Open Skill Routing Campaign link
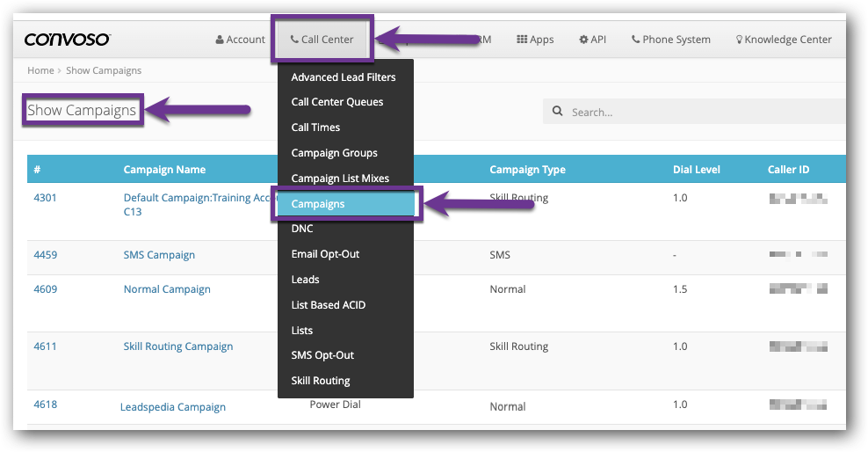Viewport: 868px width, 452px height. click(x=178, y=346)
